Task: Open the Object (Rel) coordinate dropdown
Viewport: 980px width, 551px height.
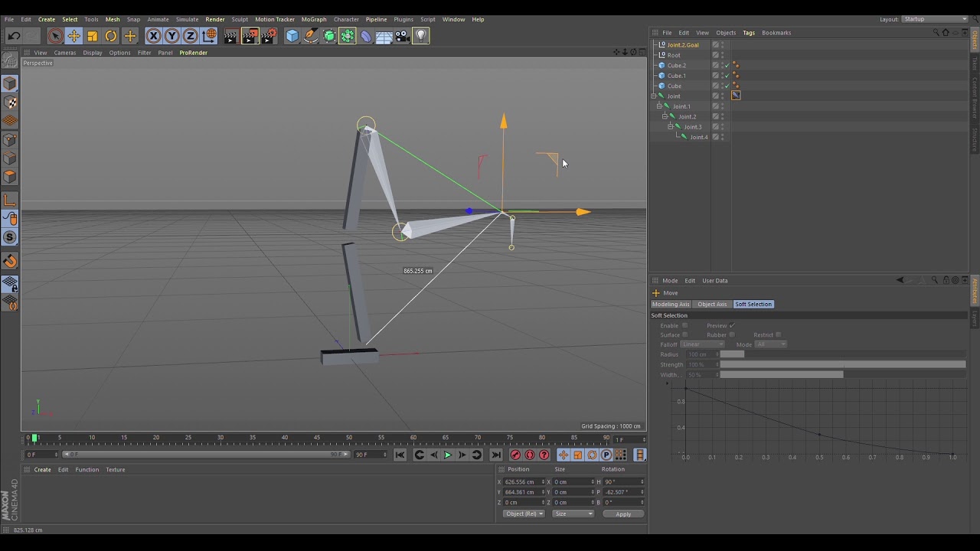Action: [x=524, y=514]
